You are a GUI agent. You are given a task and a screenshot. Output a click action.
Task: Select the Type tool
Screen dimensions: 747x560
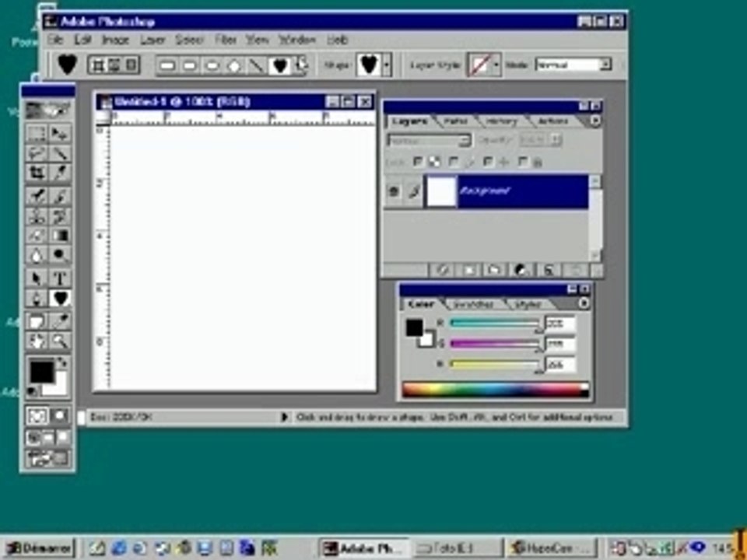(60, 278)
